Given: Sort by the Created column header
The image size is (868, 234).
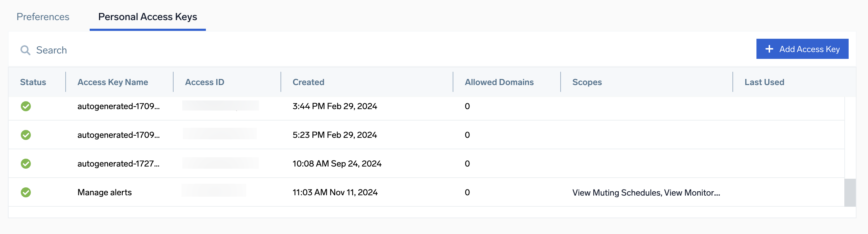Looking at the screenshot, I should coord(308,82).
